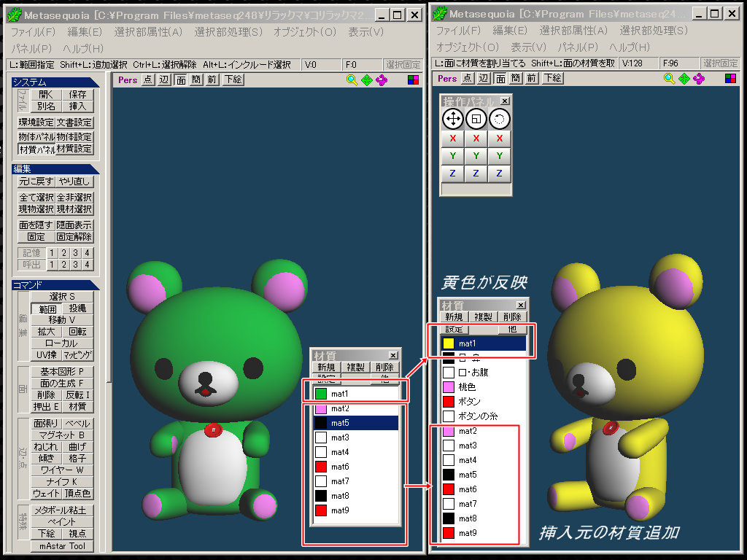Toggle 面 display in left viewport toolbar
The height and width of the screenshot is (560, 747).
pos(181,79)
